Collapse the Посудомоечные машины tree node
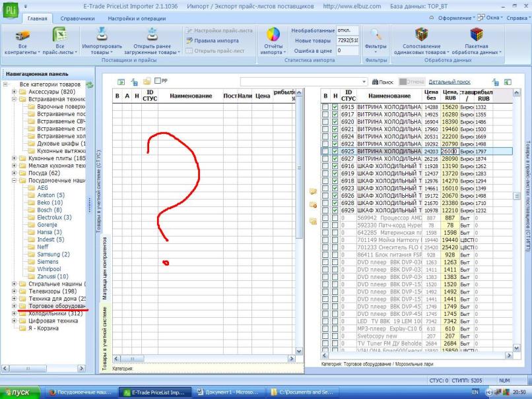Screen dimensions: 532x399 click(14, 180)
